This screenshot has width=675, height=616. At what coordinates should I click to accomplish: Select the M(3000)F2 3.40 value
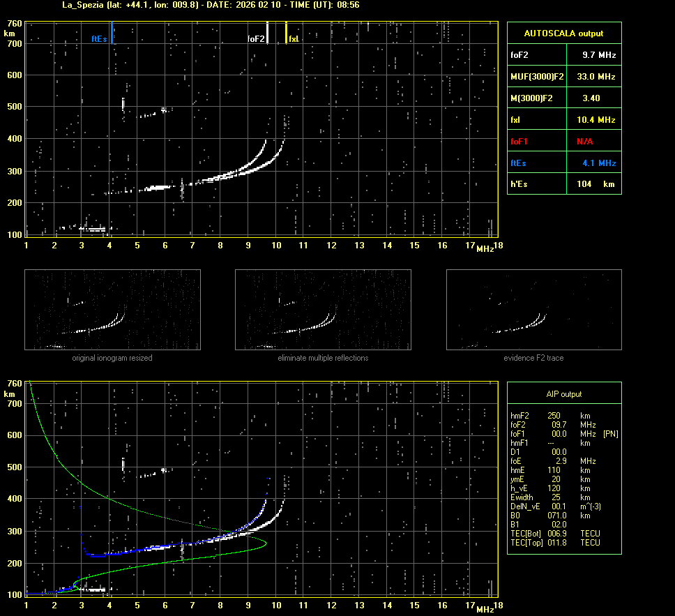[591, 98]
